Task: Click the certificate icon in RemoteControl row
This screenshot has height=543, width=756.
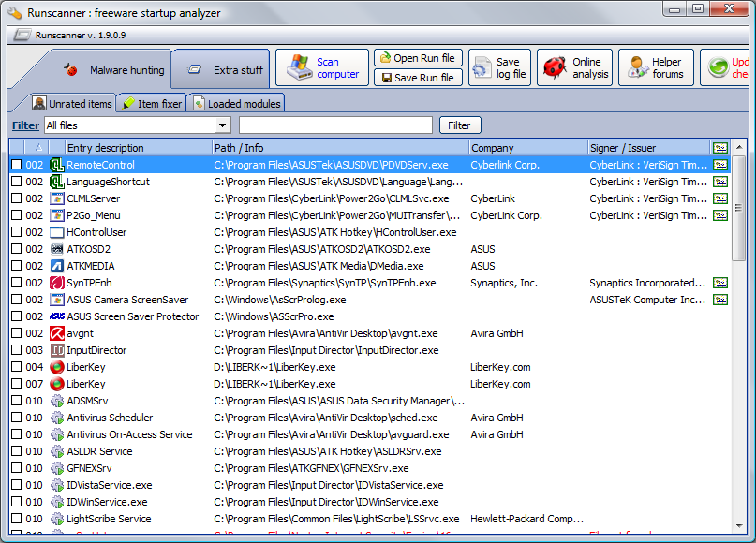Action: pyautogui.click(x=720, y=165)
